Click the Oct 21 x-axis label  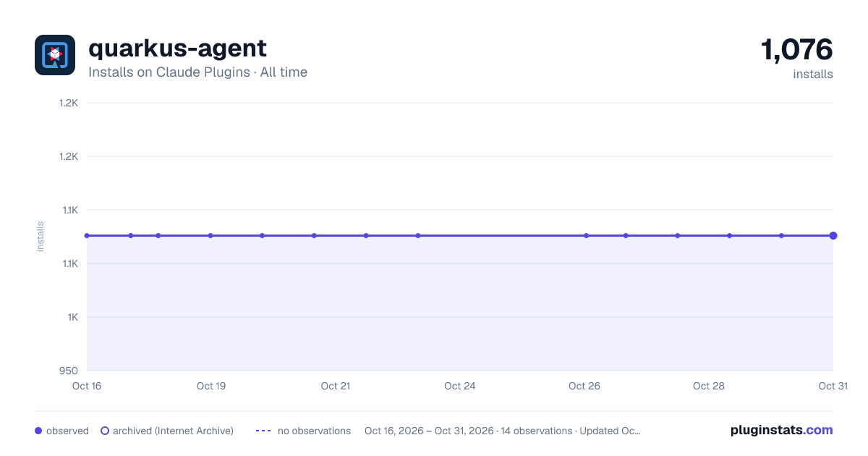(336, 386)
